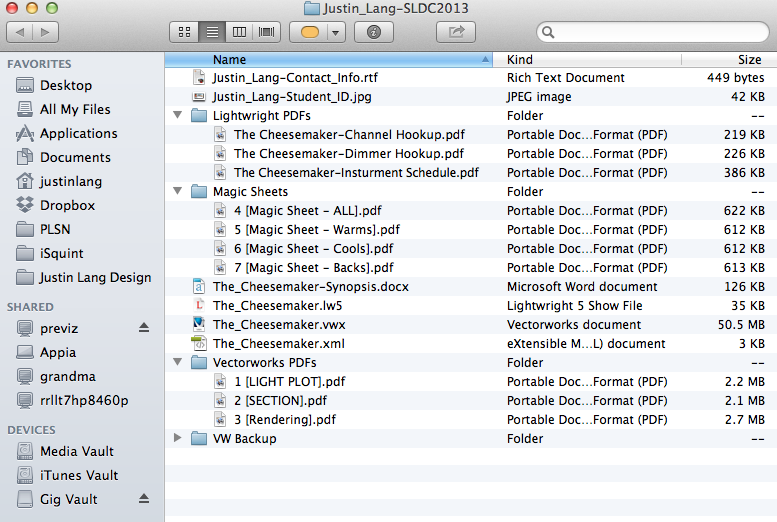Switch to column view
The height and width of the screenshot is (522, 777).
tap(239, 32)
